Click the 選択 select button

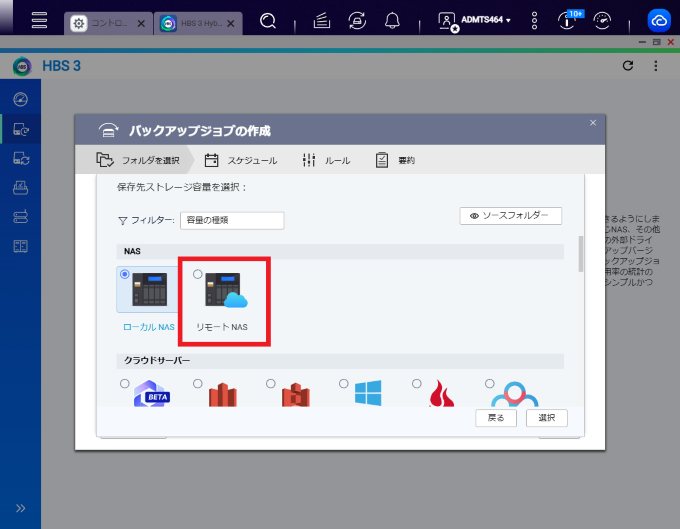(546, 418)
